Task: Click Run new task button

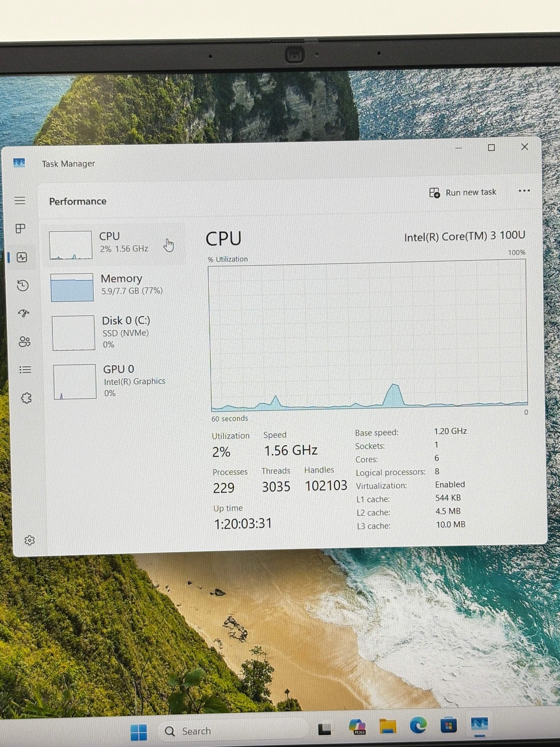Action: tap(462, 192)
